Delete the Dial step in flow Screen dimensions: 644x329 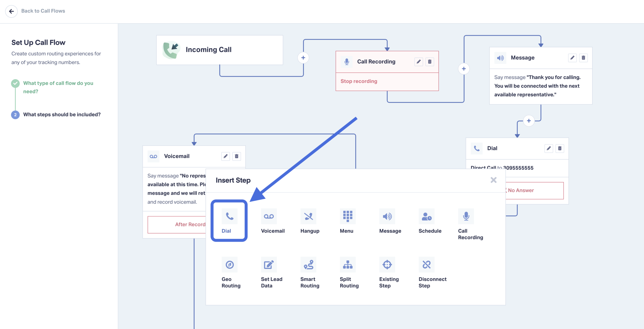tap(560, 148)
